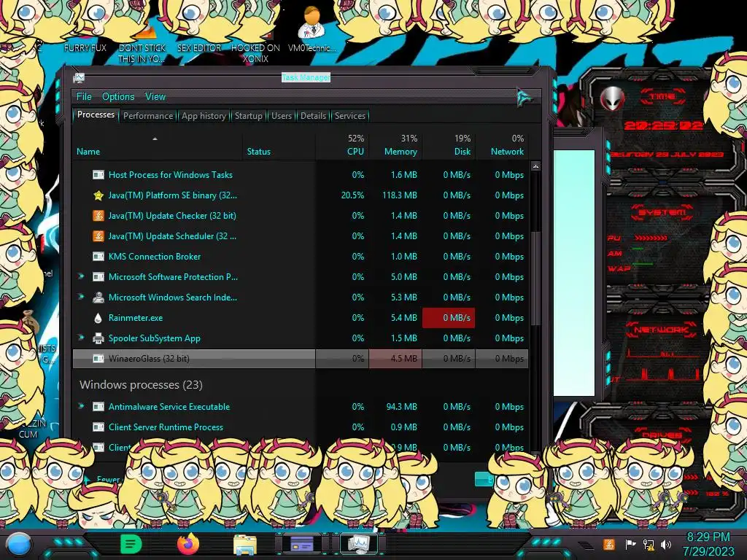Click the Antimalware Service Executable icon
The width and height of the screenshot is (747, 560).
coord(98,407)
